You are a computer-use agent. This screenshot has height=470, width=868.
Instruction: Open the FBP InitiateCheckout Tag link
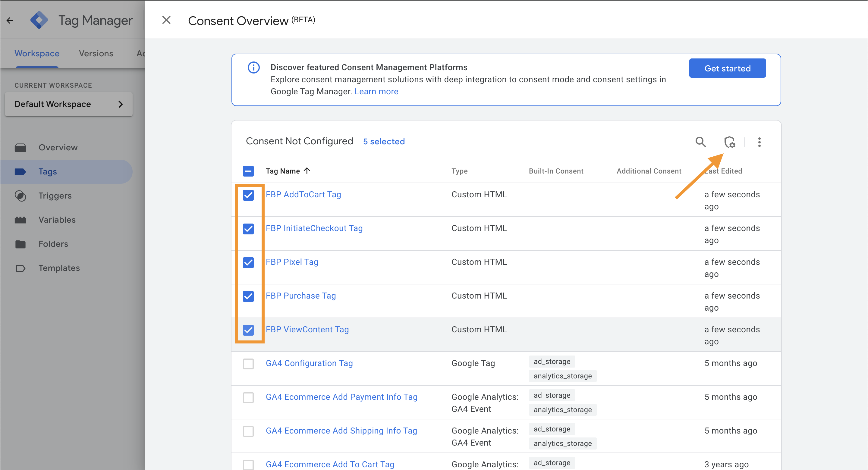(x=314, y=228)
